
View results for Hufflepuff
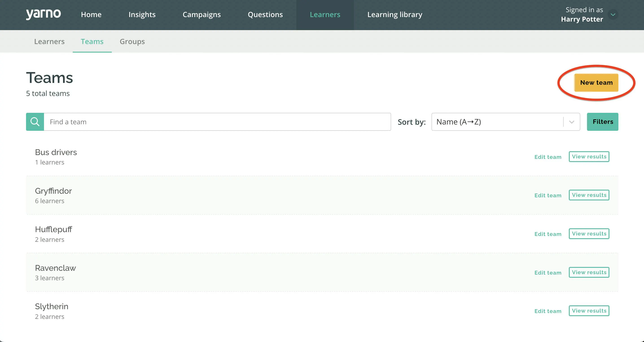(x=589, y=234)
